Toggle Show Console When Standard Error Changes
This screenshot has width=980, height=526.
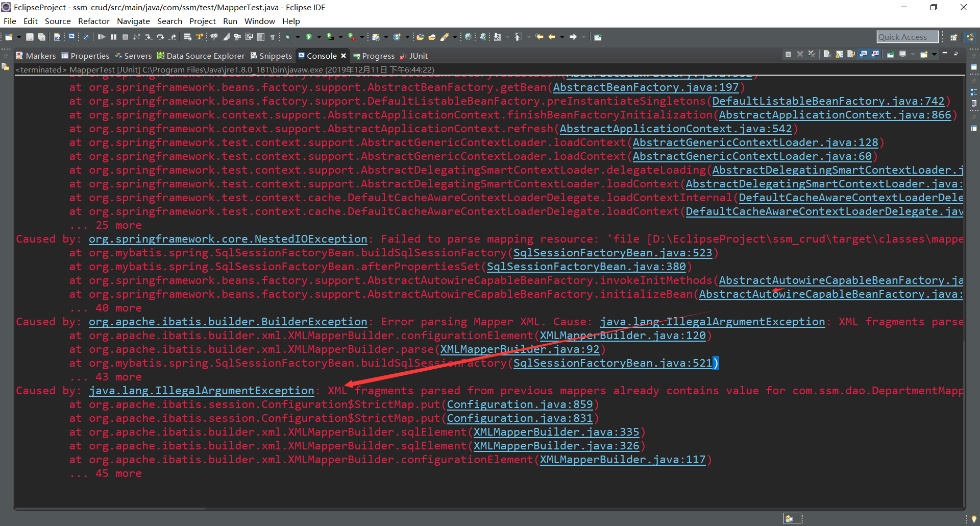(x=875, y=54)
